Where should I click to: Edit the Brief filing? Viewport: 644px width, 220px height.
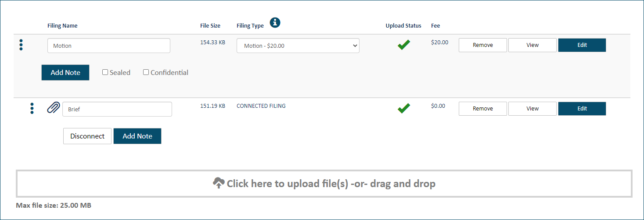[x=582, y=109]
